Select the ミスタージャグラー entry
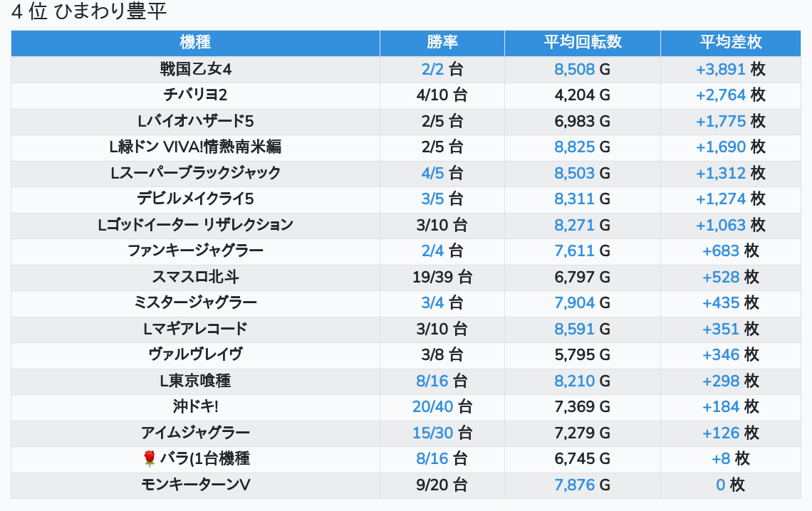Viewport: 812px width, 511px height. [195, 302]
